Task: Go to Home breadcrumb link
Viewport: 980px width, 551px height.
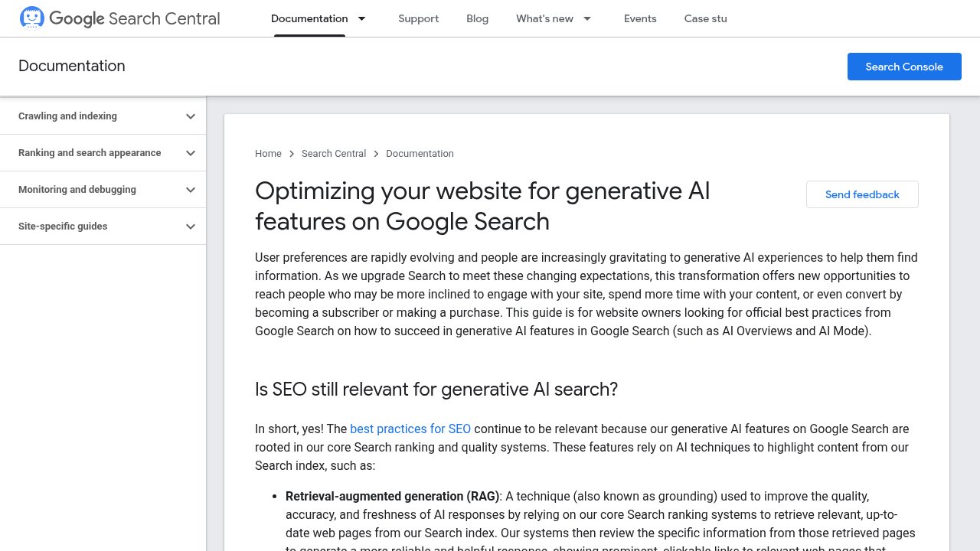Action: click(268, 154)
